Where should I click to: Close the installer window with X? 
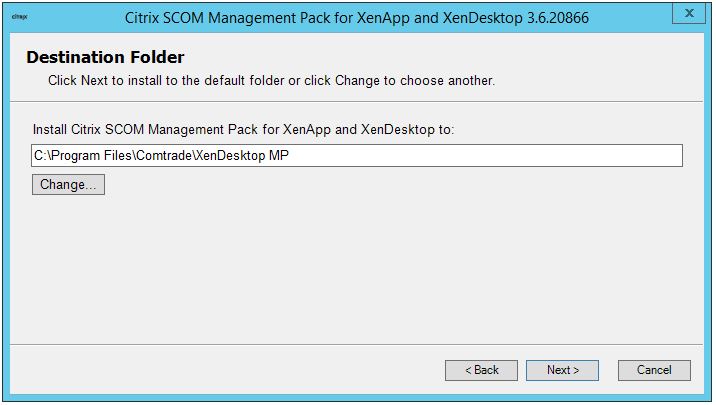(x=689, y=14)
